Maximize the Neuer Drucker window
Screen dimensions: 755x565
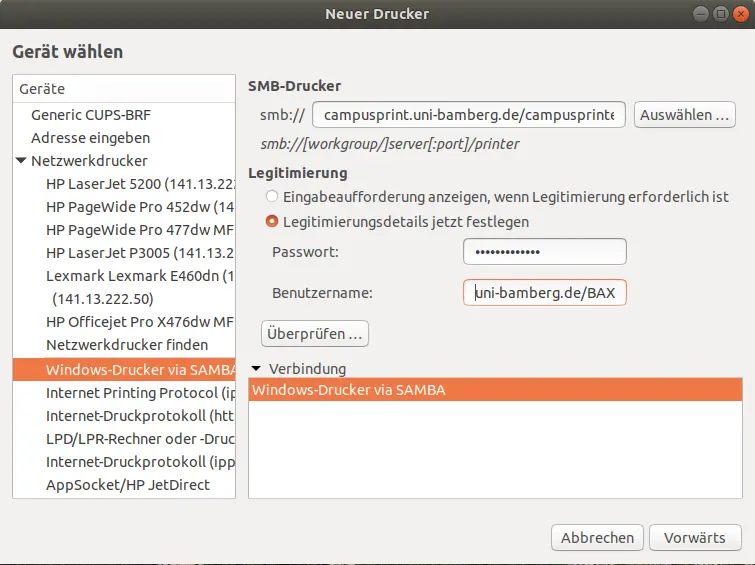pyautogui.click(x=720, y=13)
